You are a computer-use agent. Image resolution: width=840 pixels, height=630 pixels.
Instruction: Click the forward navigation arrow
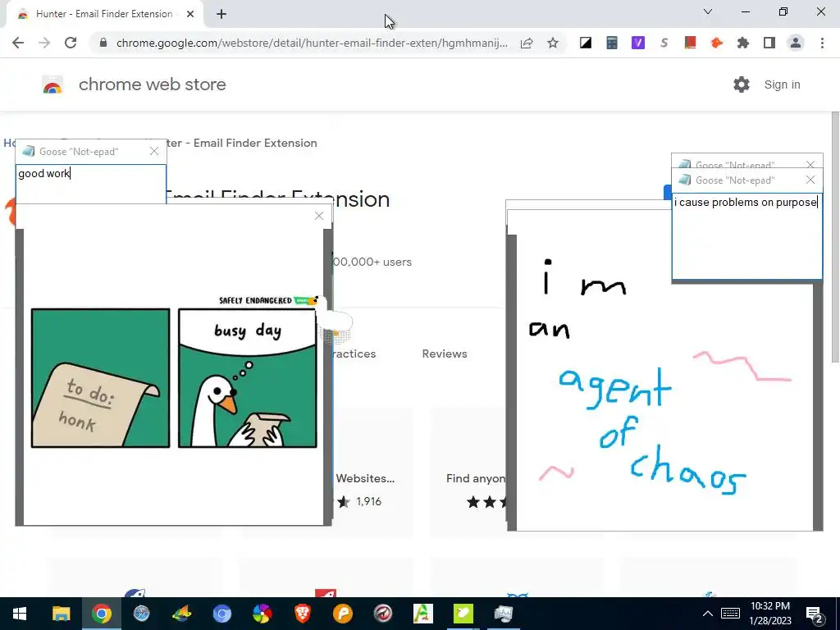coord(44,43)
